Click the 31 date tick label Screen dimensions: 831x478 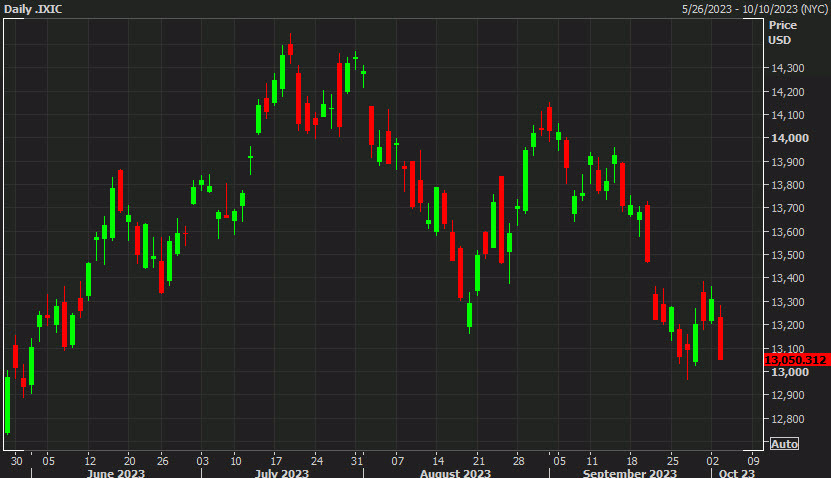357,461
